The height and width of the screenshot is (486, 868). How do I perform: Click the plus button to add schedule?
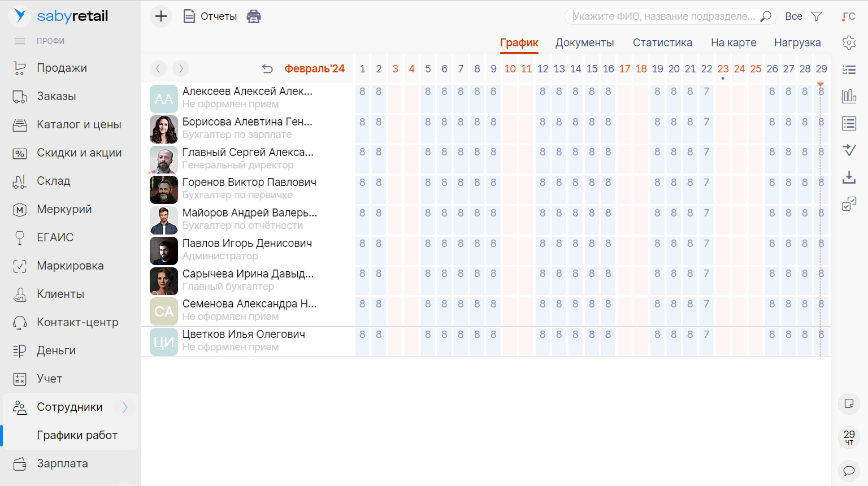tap(161, 16)
